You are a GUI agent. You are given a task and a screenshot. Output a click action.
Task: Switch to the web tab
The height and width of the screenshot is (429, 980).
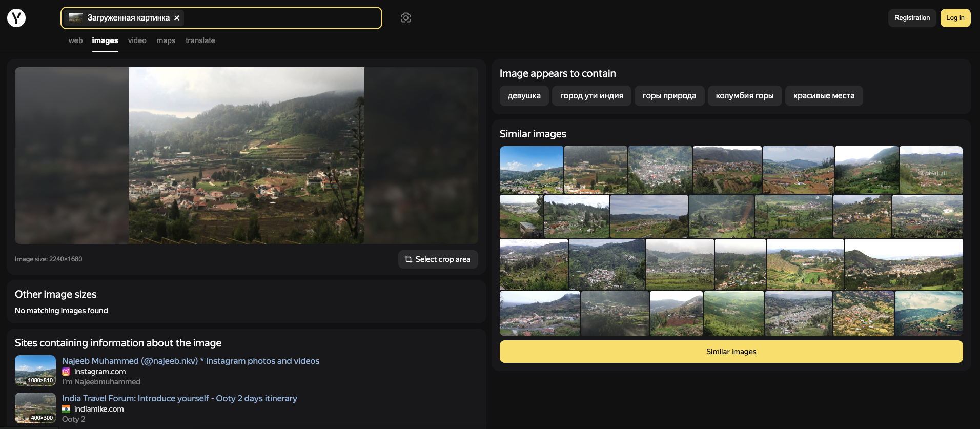click(x=75, y=40)
